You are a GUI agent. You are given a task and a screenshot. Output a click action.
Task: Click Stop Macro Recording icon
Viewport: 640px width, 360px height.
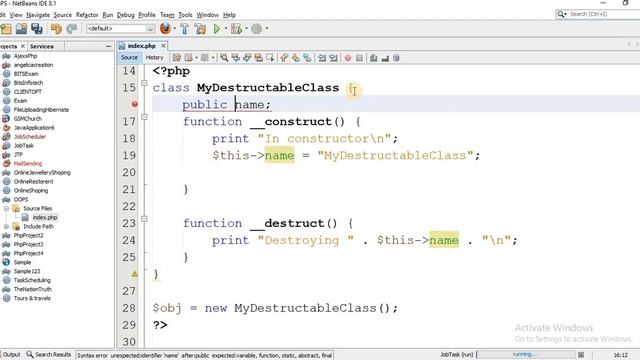[359, 58]
